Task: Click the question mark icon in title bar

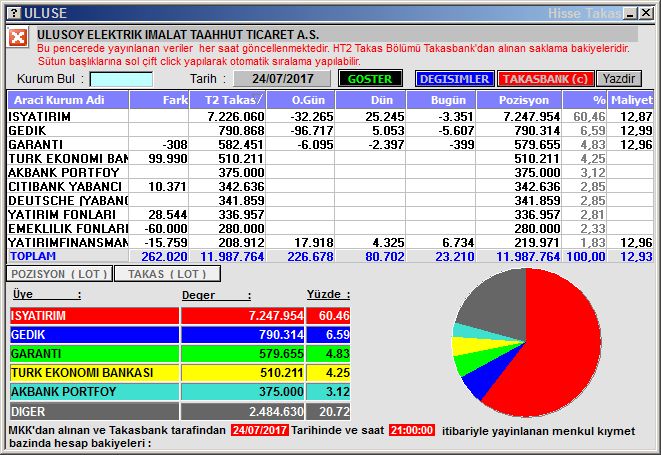Action: (x=14, y=13)
